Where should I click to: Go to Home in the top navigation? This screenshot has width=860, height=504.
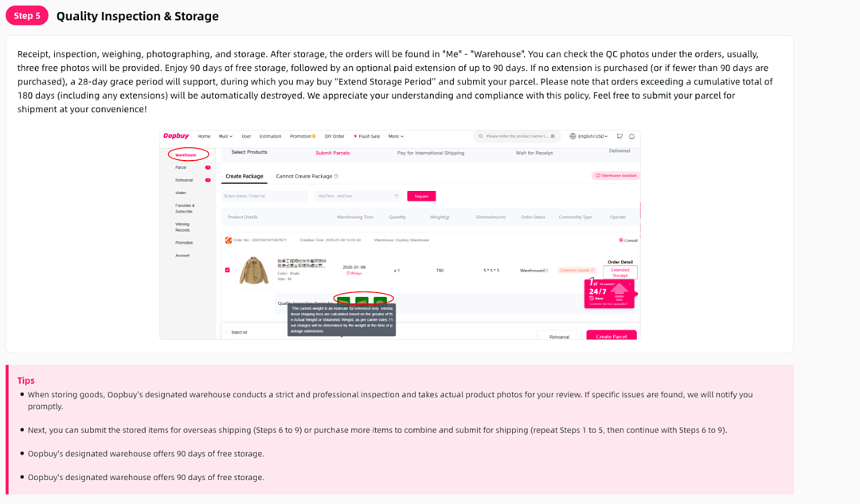tap(204, 136)
